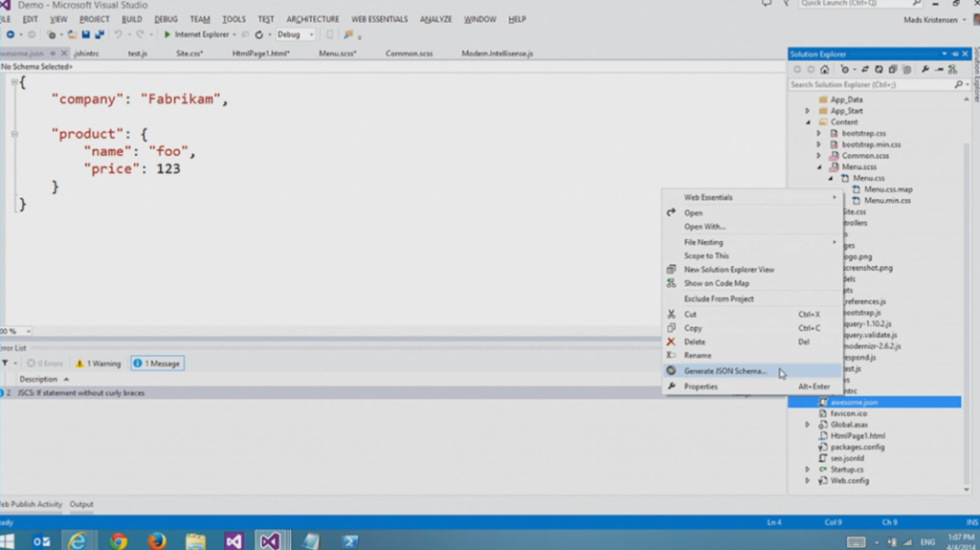Open Internet Explorer from the taskbar
Viewport: 980px width, 550px height.
click(x=78, y=540)
